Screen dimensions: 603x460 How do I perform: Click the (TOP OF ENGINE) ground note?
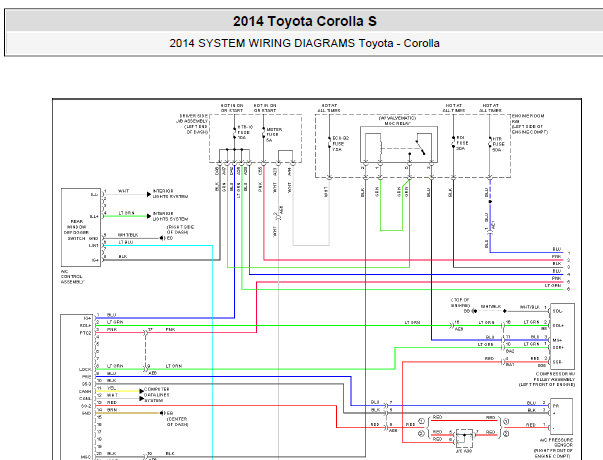click(460, 302)
